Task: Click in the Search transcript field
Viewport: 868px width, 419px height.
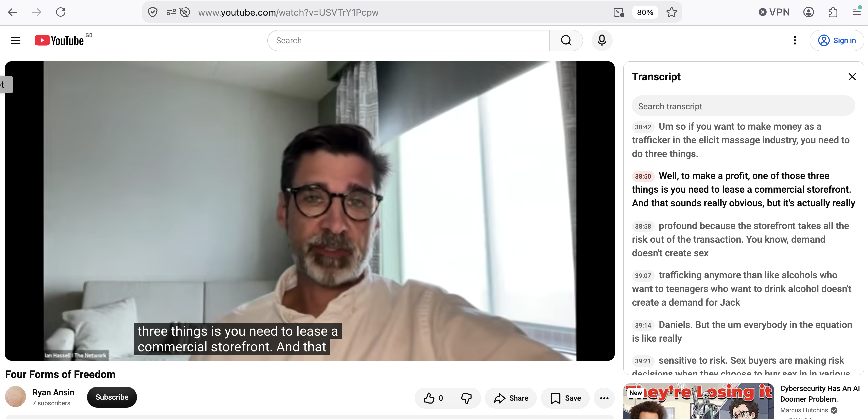Action: click(743, 106)
